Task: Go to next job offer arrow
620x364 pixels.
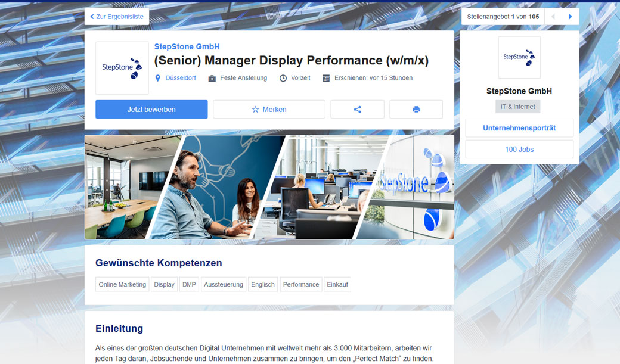Action: pyautogui.click(x=570, y=17)
